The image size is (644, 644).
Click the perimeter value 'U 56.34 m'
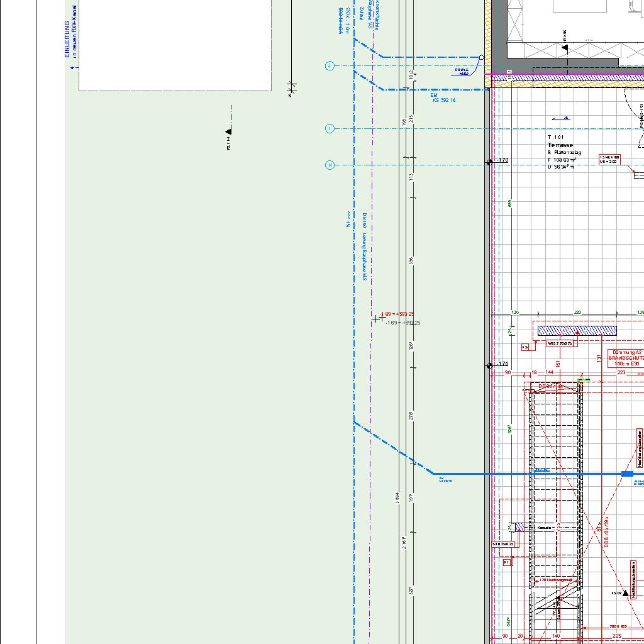pyautogui.click(x=561, y=167)
